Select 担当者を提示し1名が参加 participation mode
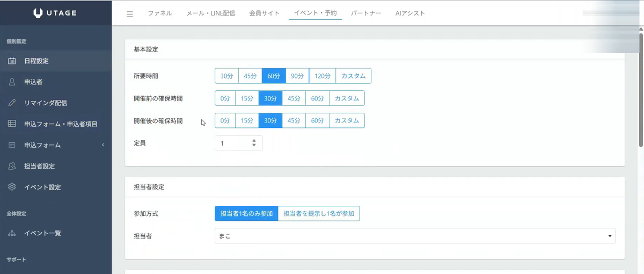Viewport: 644px width, 274px height. click(319, 213)
